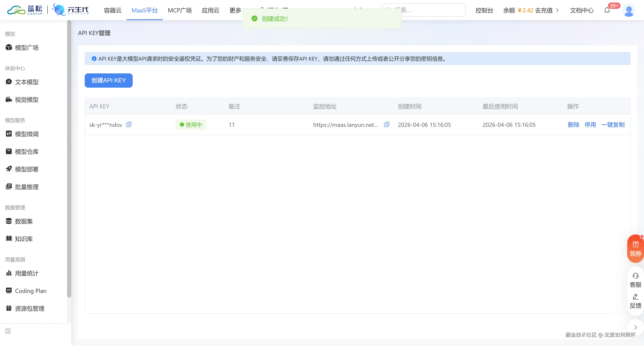The width and height of the screenshot is (644, 346).
Task: Click the 创建API KEY button
Action: click(109, 80)
